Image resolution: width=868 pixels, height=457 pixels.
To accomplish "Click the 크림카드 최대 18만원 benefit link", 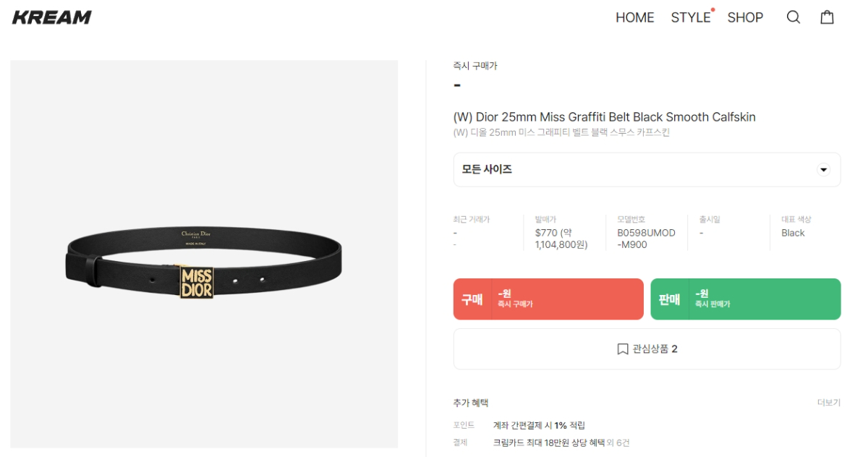I will pyautogui.click(x=548, y=443).
